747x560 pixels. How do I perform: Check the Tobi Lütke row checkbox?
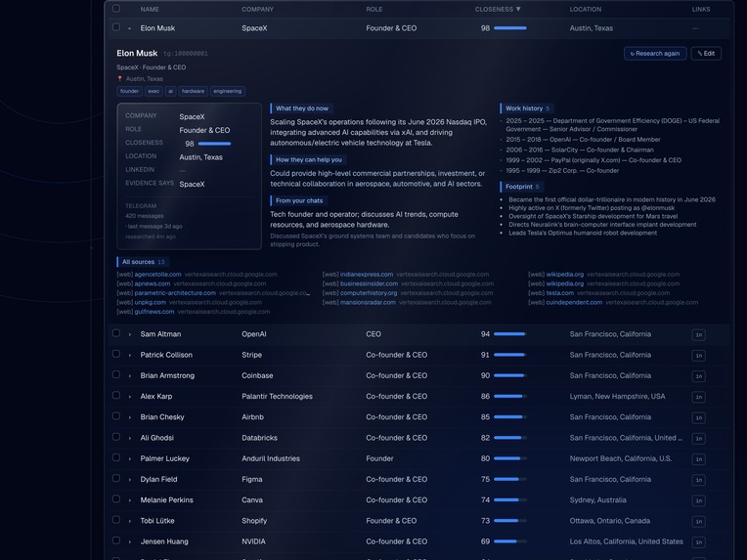click(x=116, y=520)
